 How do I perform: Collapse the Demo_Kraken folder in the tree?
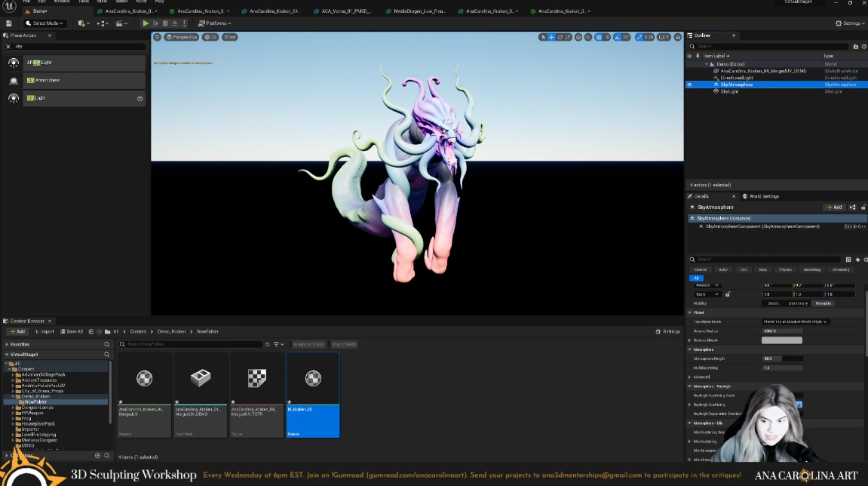tap(13, 397)
